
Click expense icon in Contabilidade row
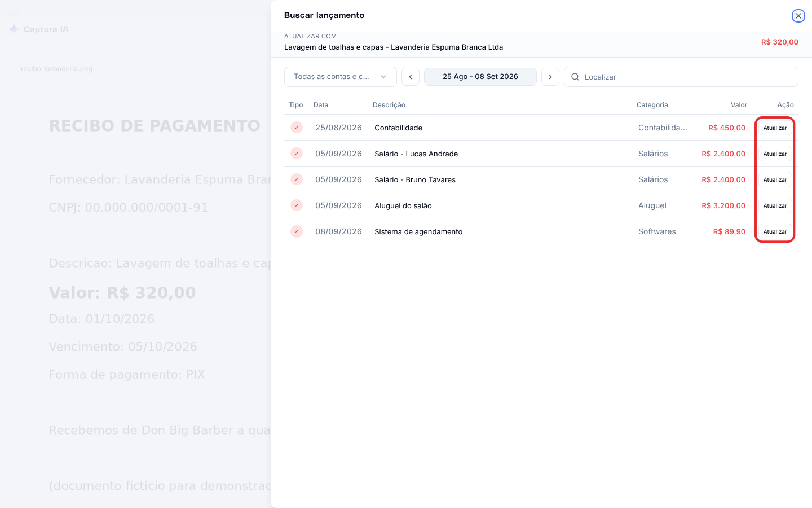pyautogui.click(x=297, y=128)
